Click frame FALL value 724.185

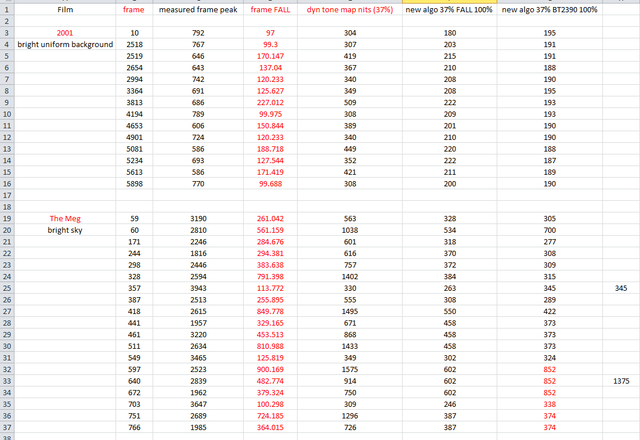(x=270, y=416)
